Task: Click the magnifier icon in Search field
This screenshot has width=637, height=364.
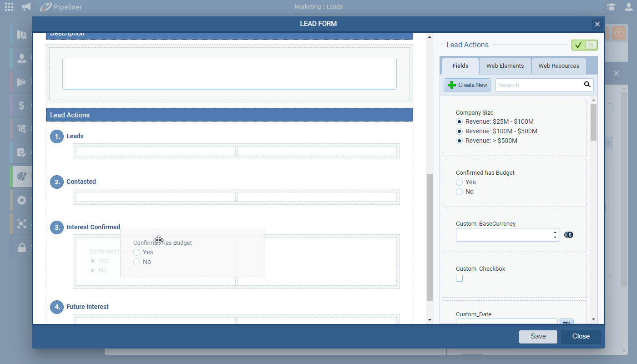Action: (587, 85)
